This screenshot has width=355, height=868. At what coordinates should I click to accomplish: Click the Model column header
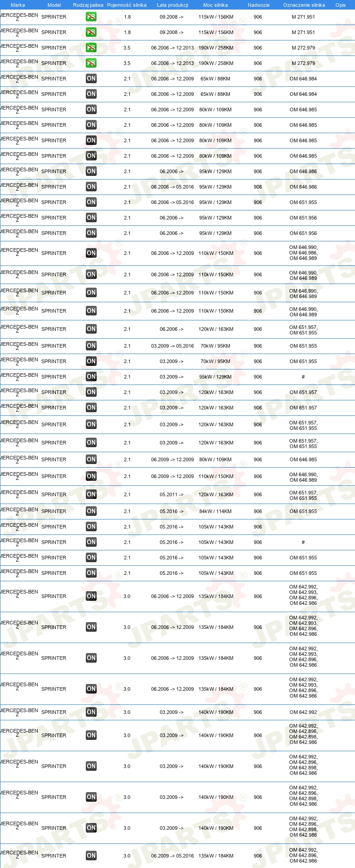tap(54, 5)
